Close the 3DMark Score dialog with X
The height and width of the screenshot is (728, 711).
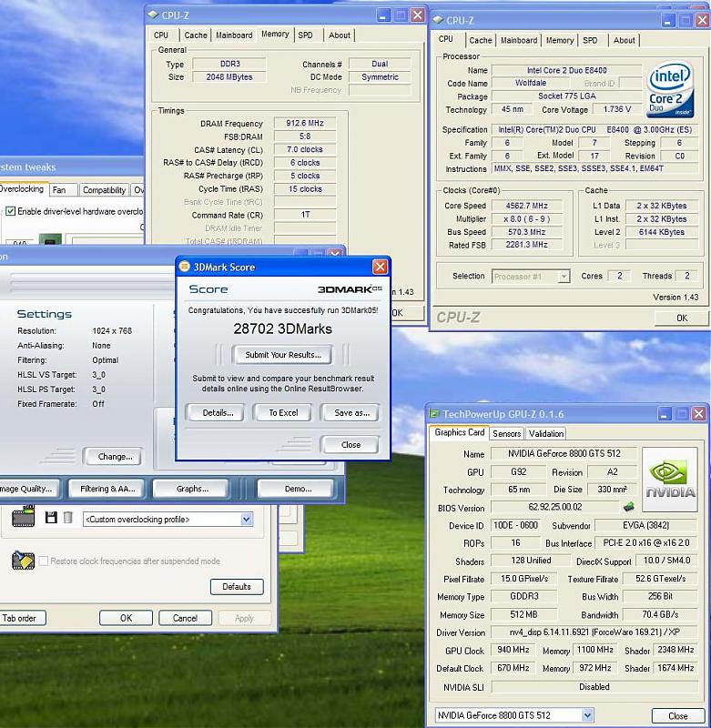[x=380, y=267]
